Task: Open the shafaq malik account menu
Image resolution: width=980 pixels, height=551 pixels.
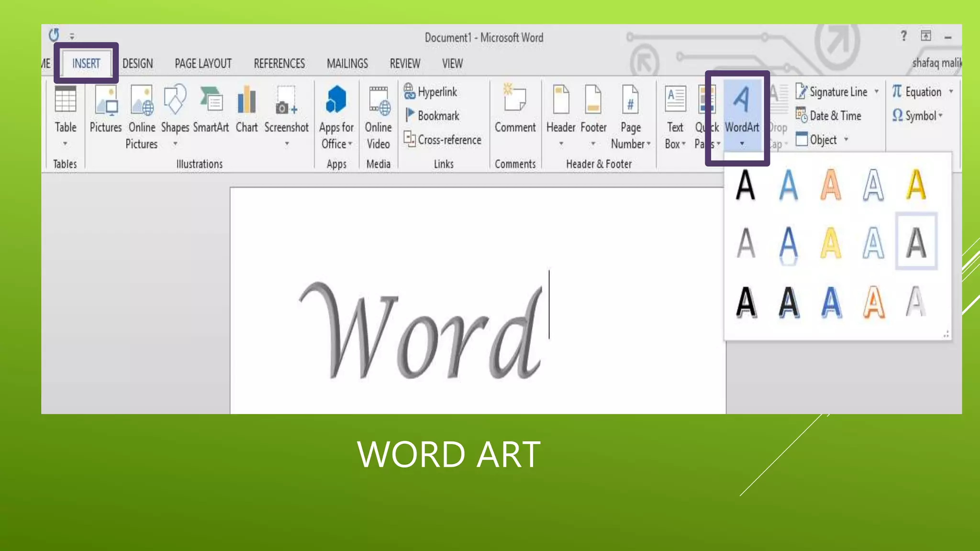Action: pos(936,63)
